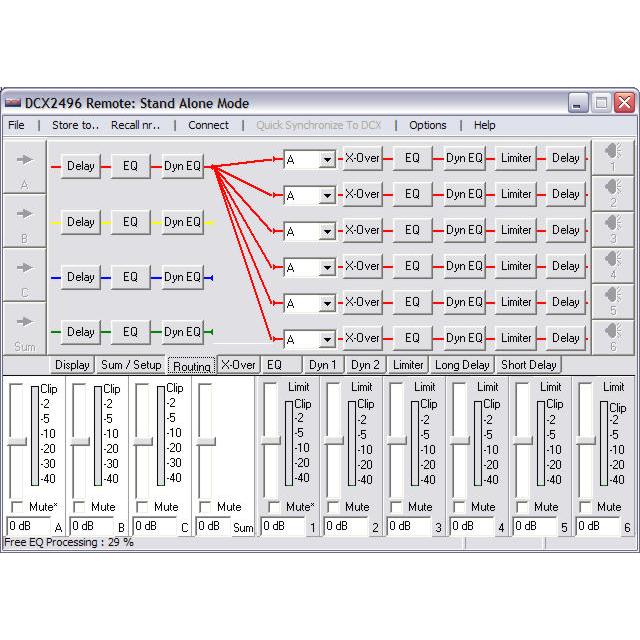Click input A Delay button

point(80,166)
